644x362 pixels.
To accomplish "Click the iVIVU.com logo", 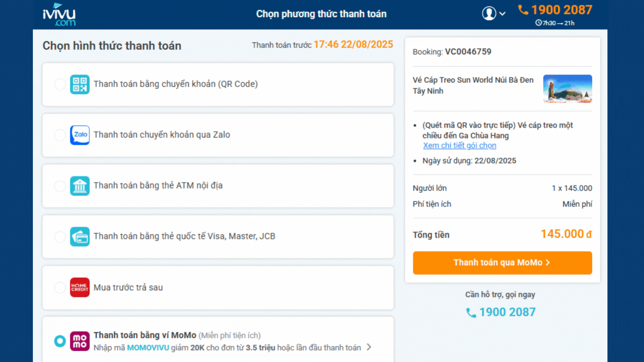I will coord(59,15).
